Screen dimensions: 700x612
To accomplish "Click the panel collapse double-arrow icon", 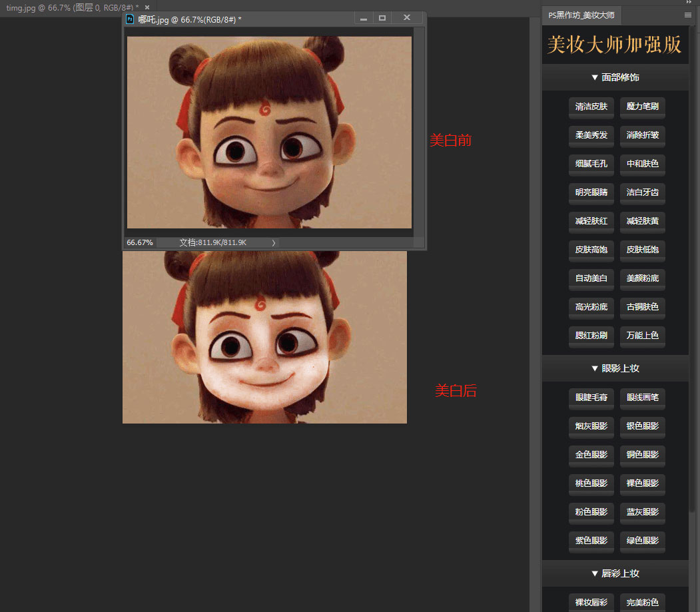I will point(689,3).
